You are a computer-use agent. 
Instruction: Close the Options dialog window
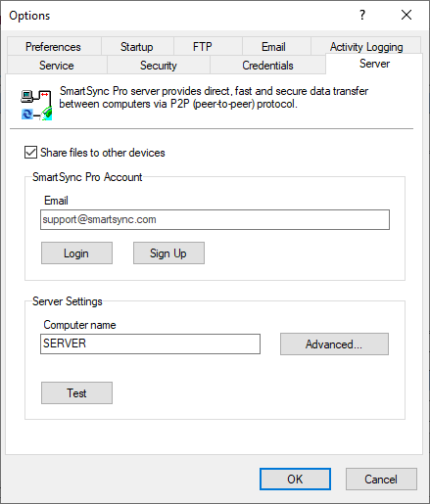(406, 15)
